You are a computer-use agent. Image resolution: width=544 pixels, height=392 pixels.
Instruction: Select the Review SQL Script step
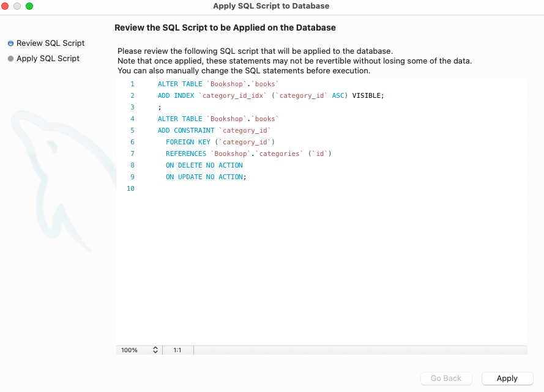pyautogui.click(x=46, y=43)
